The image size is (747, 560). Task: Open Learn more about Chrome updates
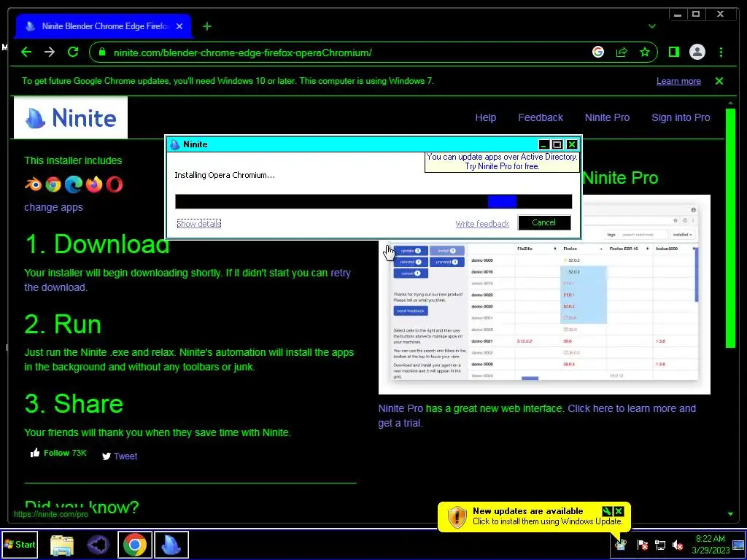point(678,81)
